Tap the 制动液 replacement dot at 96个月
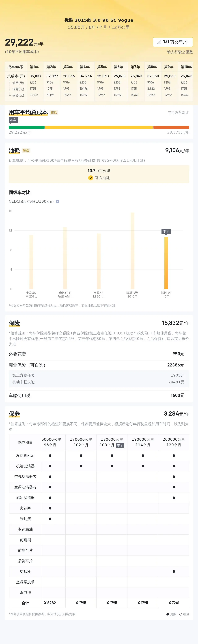The width and height of the screenshot is (198, 644). pyautogui.click(x=50, y=519)
